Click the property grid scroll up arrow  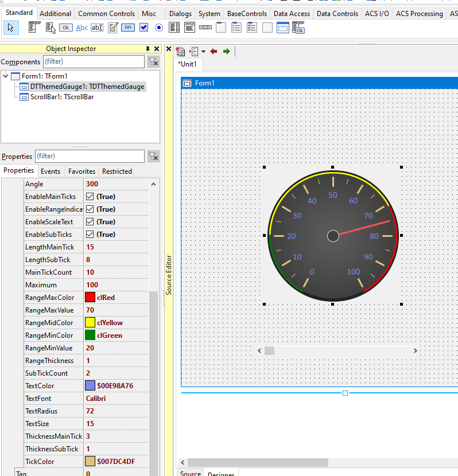pos(153,184)
